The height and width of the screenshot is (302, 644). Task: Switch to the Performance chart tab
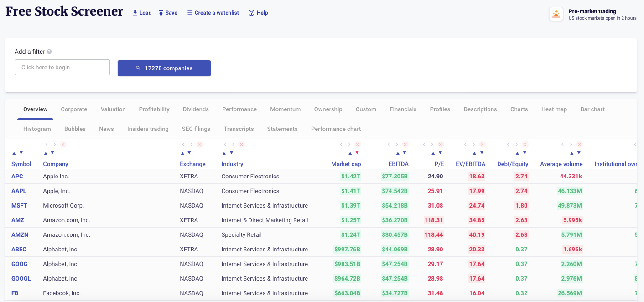click(x=336, y=129)
